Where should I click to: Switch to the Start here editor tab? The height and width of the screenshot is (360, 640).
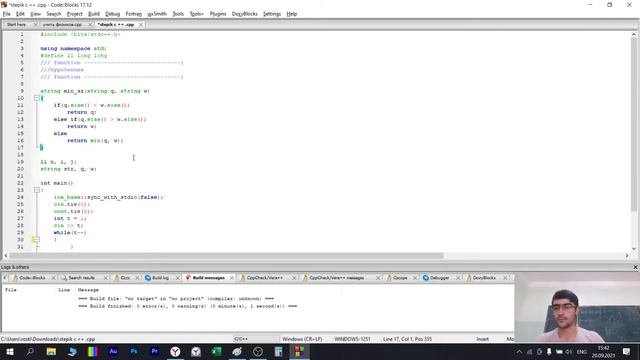point(16,24)
